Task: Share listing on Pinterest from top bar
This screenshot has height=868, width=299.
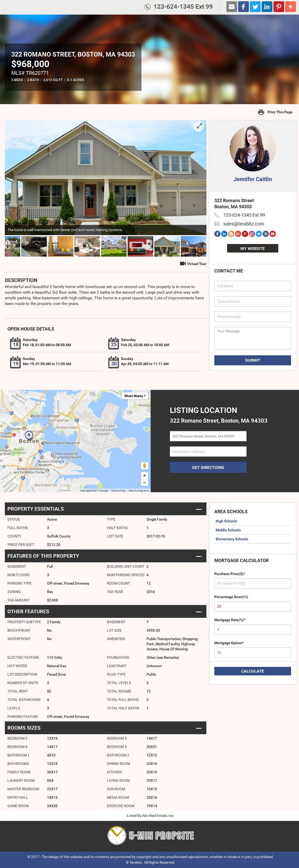Action: click(x=279, y=7)
